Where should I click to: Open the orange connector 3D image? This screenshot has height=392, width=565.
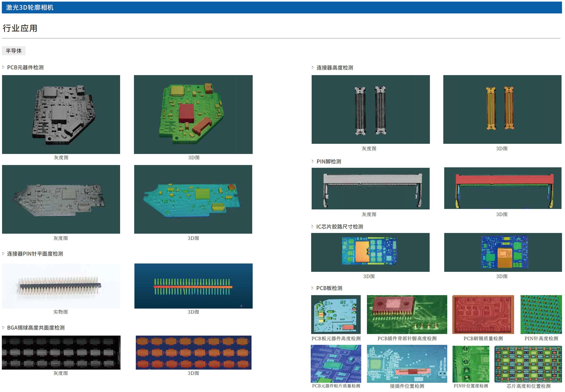click(x=502, y=109)
